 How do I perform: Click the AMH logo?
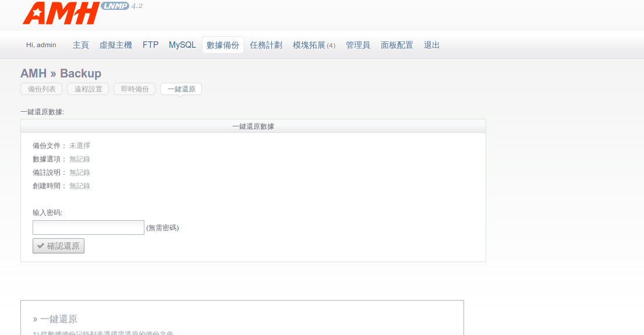[x=61, y=13]
